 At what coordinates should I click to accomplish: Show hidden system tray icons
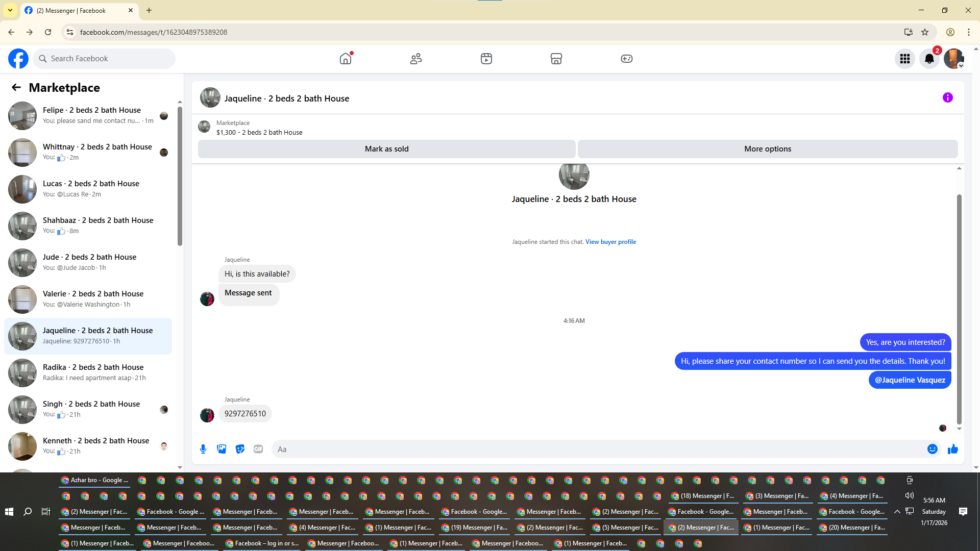pyautogui.click(x=897, y=511)
